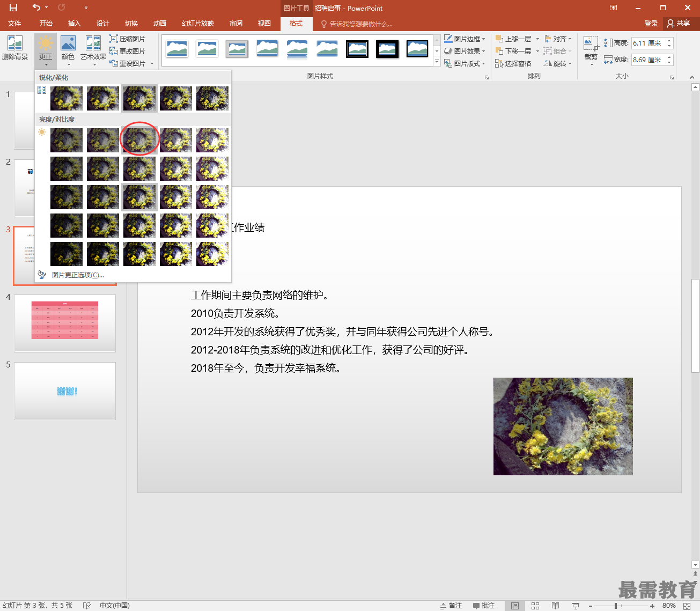Fit slide to window icon
The image size is (700, 611).
(687, 606)
